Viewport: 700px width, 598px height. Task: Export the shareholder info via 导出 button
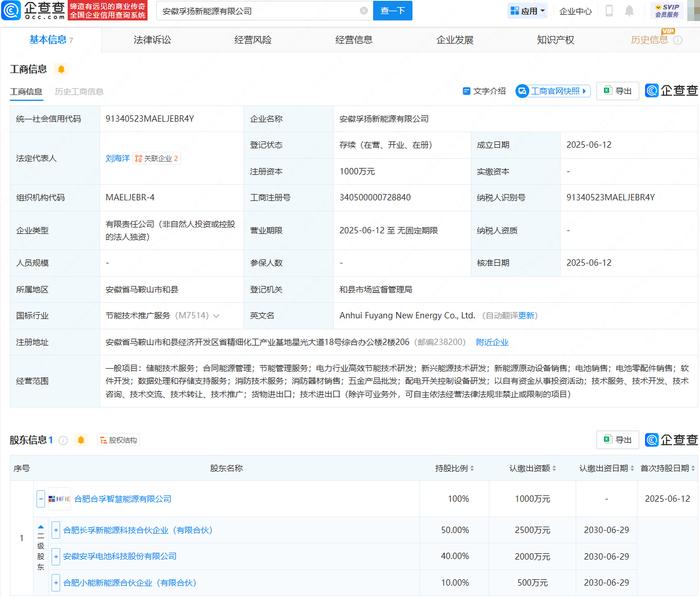click(x=617, y=440)
